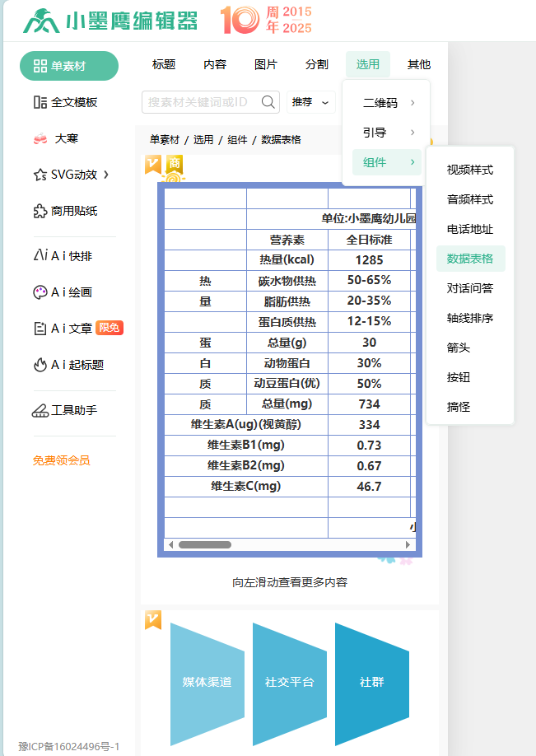This screenshot has height=756, width=536.
Task: Click the 组件 breadcrumb
Action: (x=237, y=140)
